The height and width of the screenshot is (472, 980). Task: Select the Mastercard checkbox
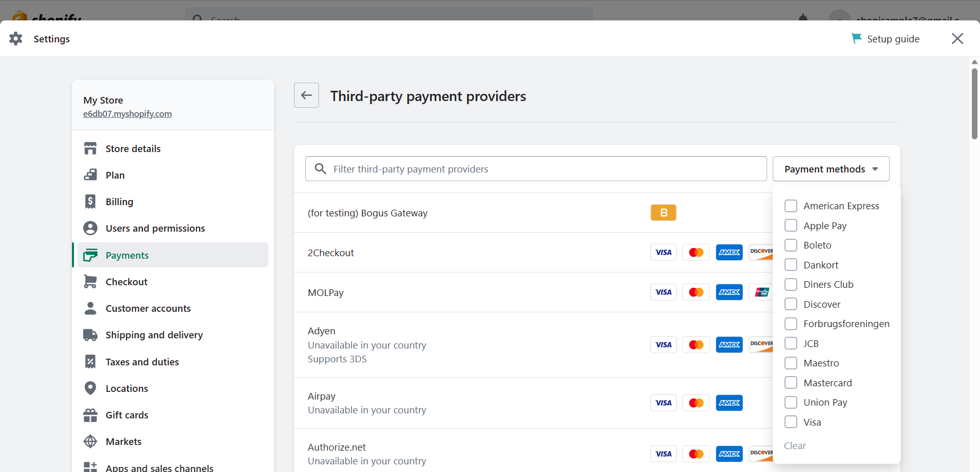point(791,383)
